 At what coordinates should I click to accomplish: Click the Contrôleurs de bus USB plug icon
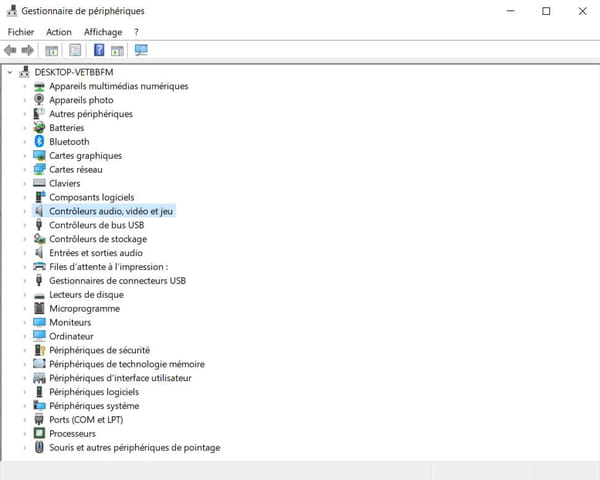tap(39, 225)
